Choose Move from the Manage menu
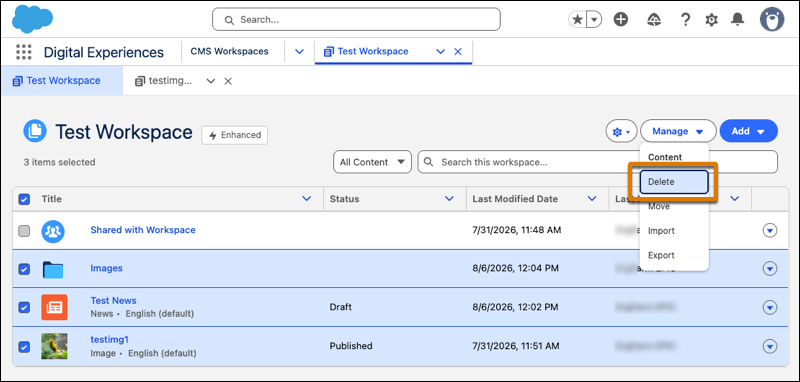 point(673,207)
